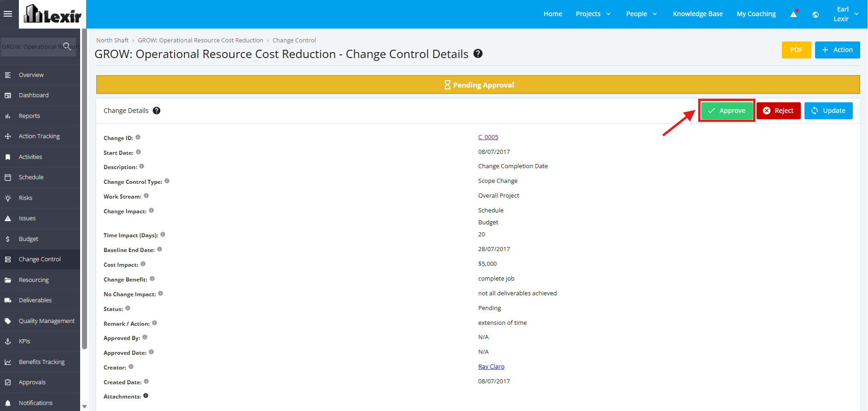Click info icon next to Attachments
This screenshot has height=411, width=868.
click(x=146, y=396)
